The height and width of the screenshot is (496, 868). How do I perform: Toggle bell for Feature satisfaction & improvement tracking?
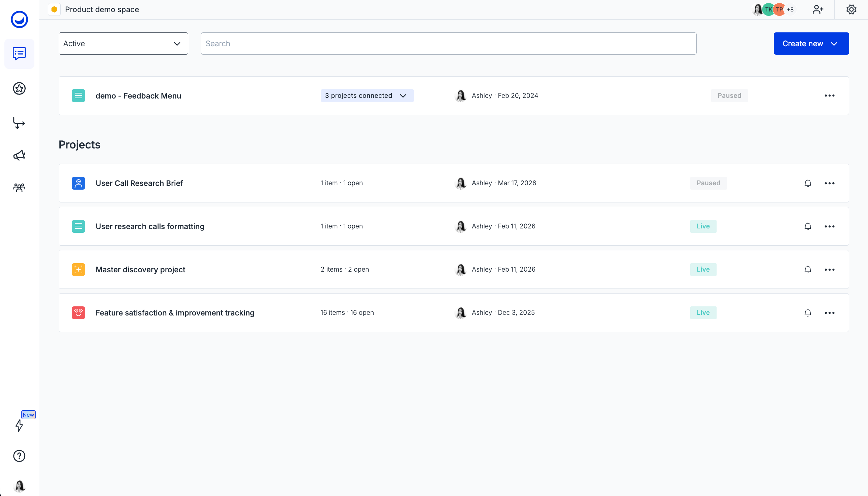[x=807, y=313]
